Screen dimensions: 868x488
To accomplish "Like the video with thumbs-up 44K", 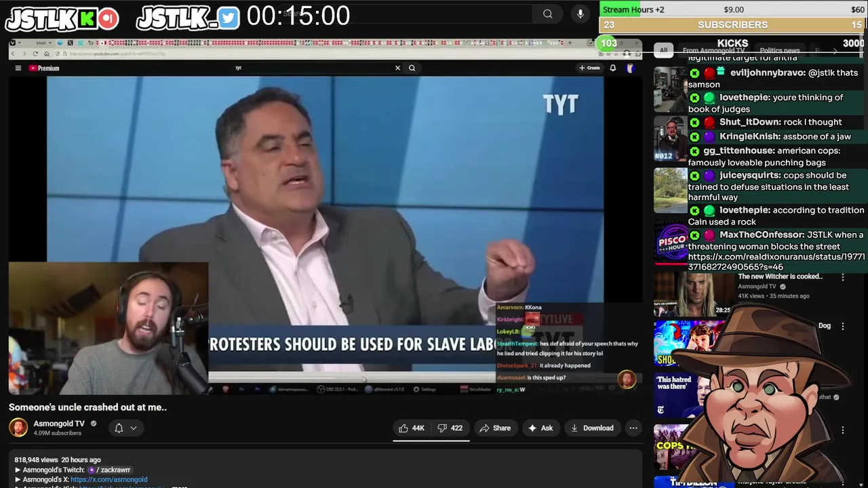I will pos(411,428).
